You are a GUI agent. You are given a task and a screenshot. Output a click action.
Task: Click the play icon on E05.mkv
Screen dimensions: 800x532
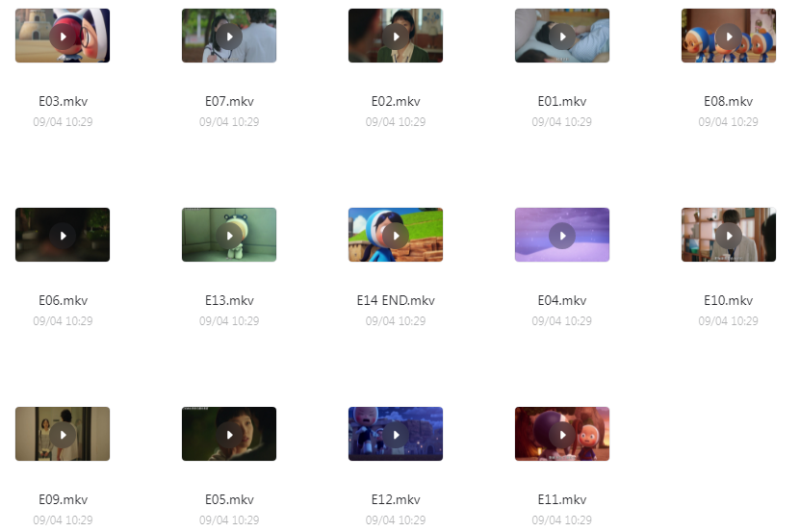(x=229, y=435)
